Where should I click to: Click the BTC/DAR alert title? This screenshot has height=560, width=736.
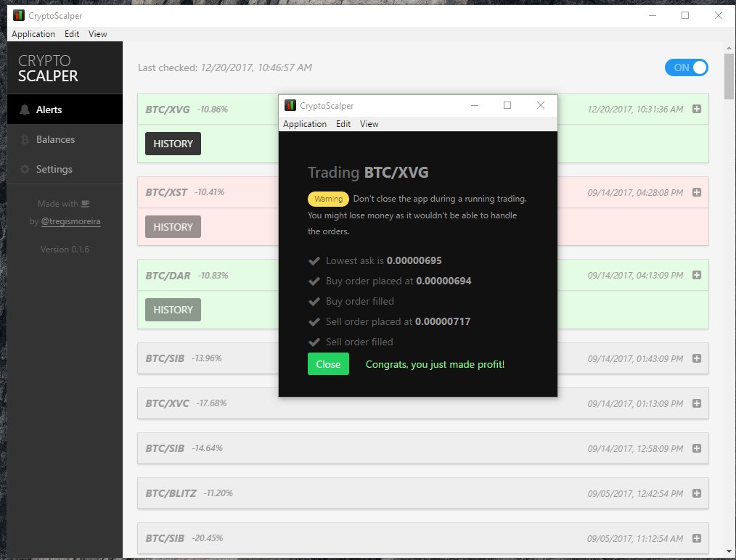pyautogui.click(x=168, y=276)
